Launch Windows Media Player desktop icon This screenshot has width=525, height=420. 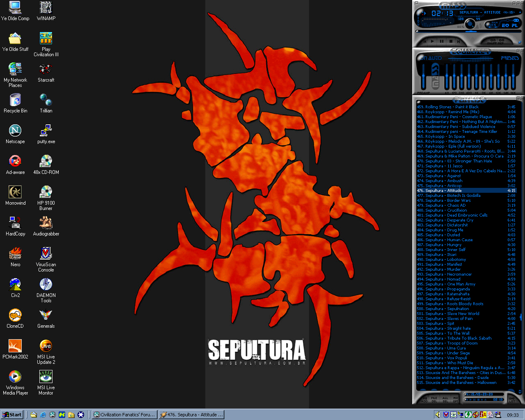[x=15, y=382]
